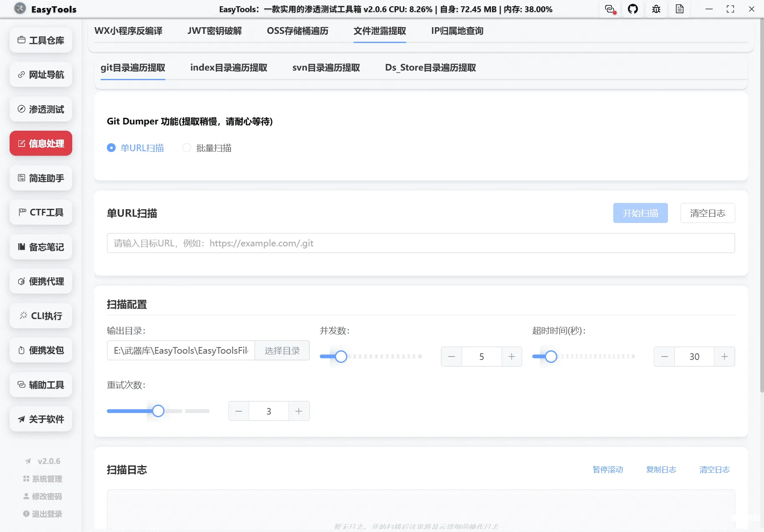
Task: Increase 并发数 with the plus stepper
Action: tap(512, 356)
